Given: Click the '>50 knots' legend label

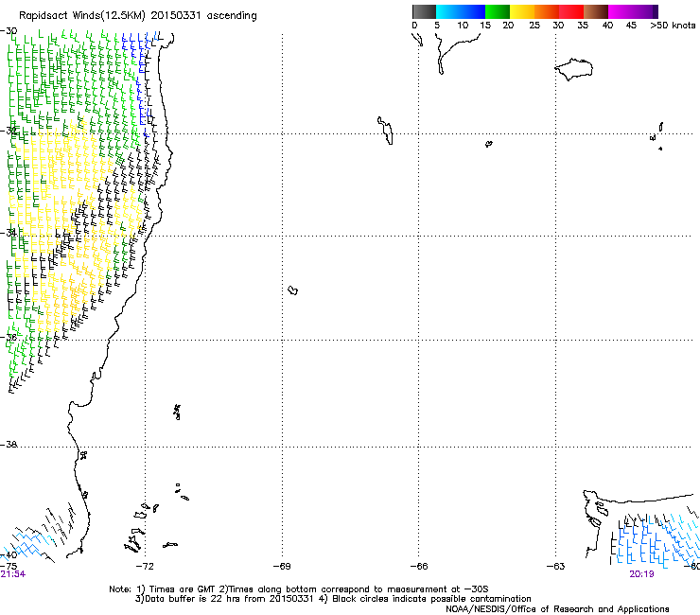Looking at the screenshot, I should point(673,26).
